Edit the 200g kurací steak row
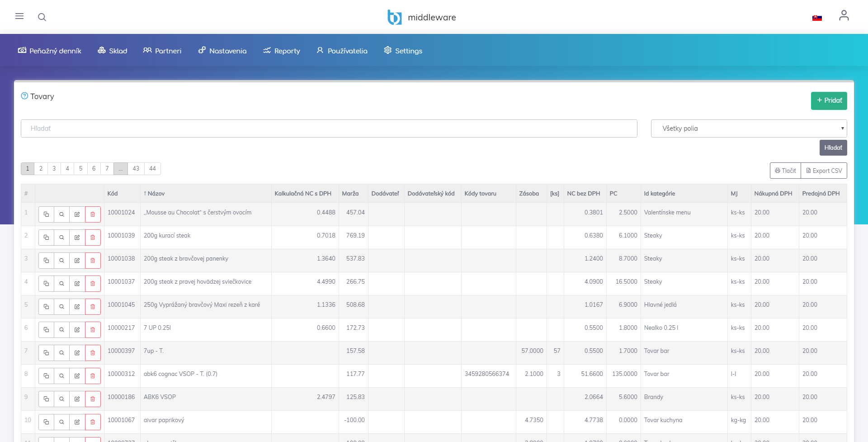Screen dimensions: 868x442 tap(77, 238)
